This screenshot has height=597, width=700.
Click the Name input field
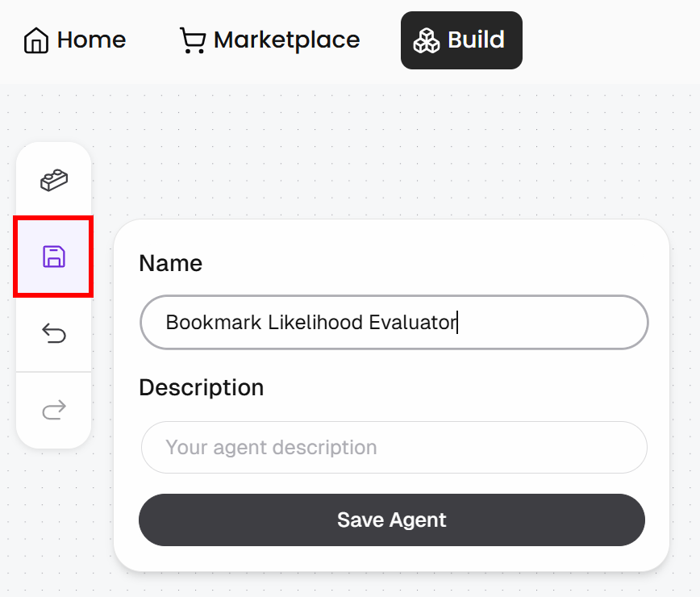tap(394, 322)
